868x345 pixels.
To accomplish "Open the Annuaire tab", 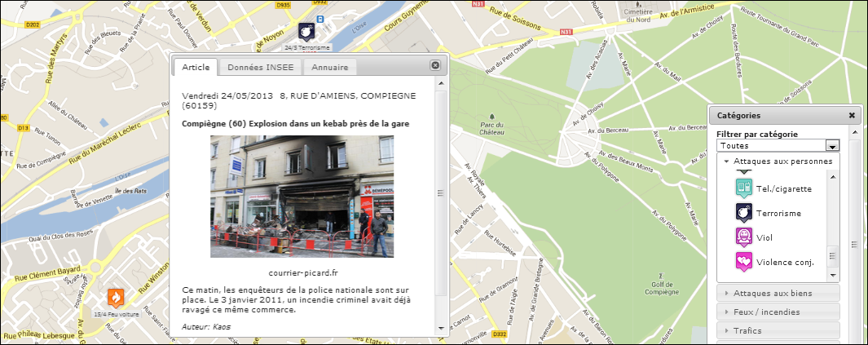I will (329, 67).
